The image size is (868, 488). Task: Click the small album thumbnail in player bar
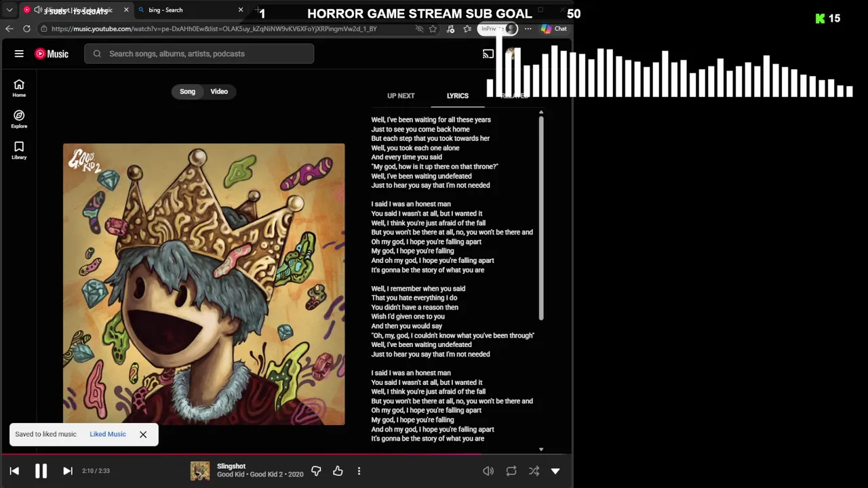tap(200, 470)
